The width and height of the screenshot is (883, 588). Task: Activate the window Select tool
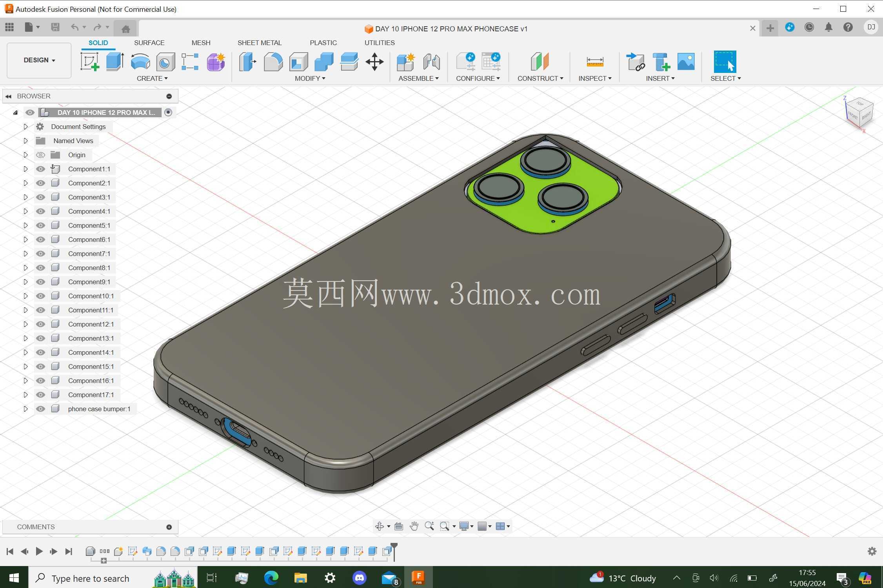725,62
